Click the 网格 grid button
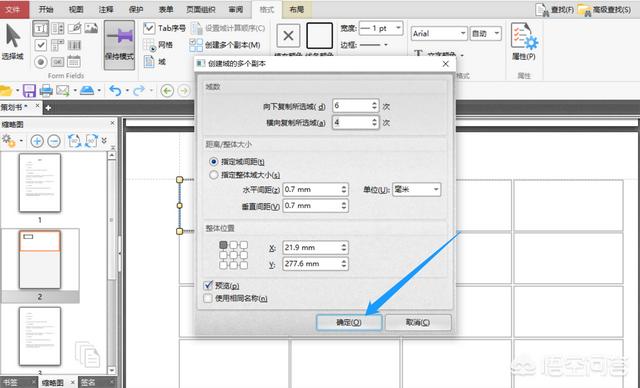 click(x=158, y=45)
